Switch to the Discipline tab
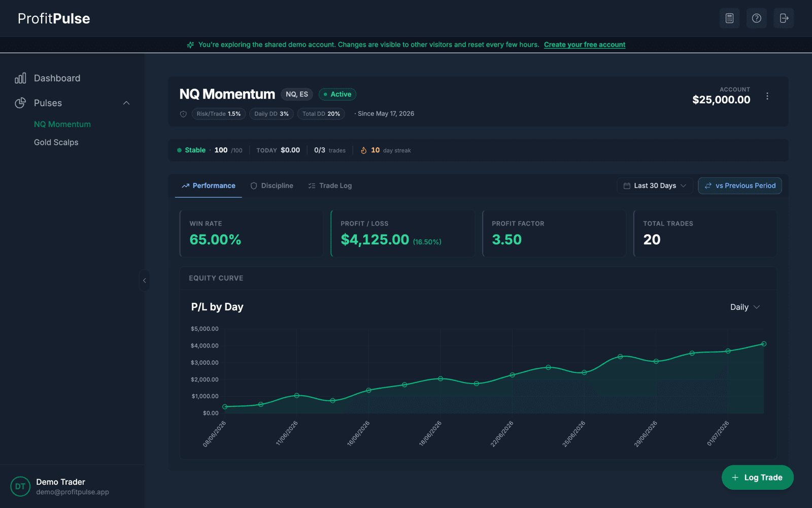This screenshot has height=508, width=812. point(272,185)
